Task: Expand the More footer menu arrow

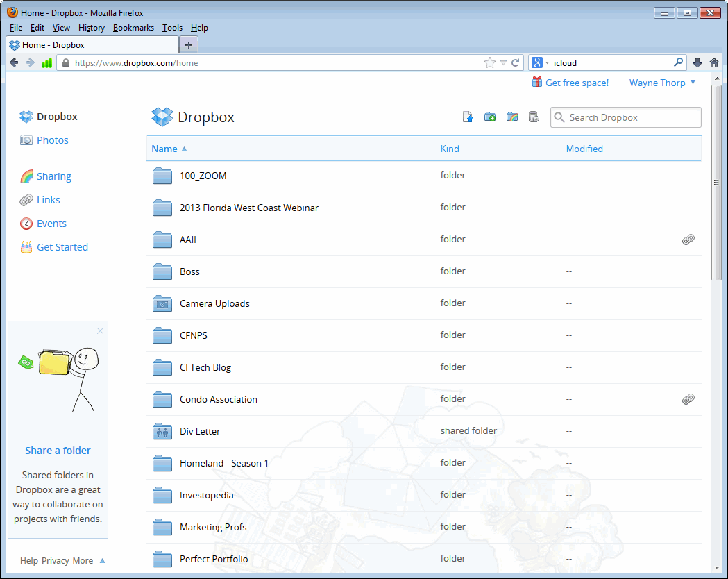Action: pos(102,560)
